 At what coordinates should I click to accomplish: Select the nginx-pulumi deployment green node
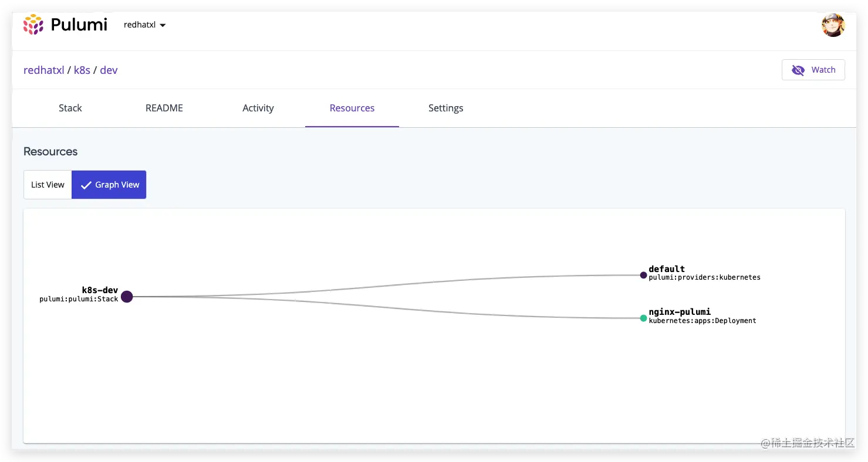(x=643, y=318)
